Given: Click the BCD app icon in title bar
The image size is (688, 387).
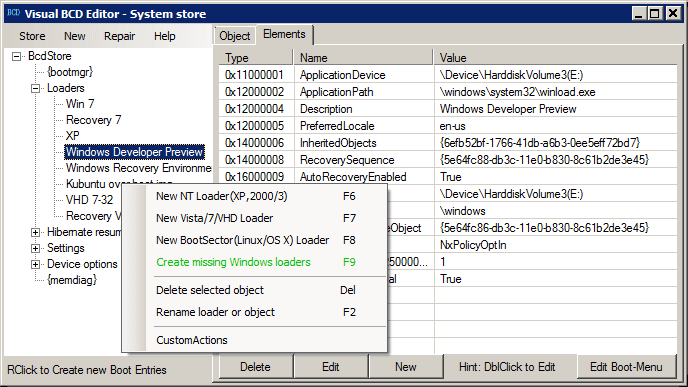Looking at the screenshot, I should coord(14,13).
